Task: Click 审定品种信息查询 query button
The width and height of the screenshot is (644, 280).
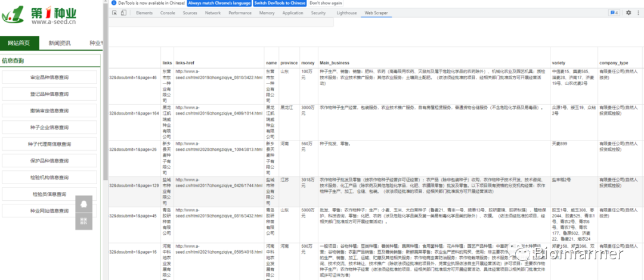Action: point(49,77)
